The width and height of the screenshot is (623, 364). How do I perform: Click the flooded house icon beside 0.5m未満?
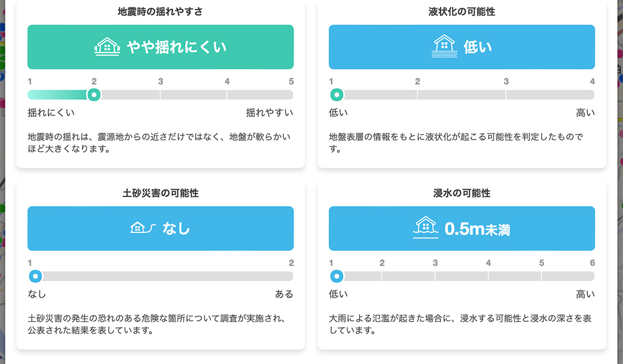pos(425,228)
